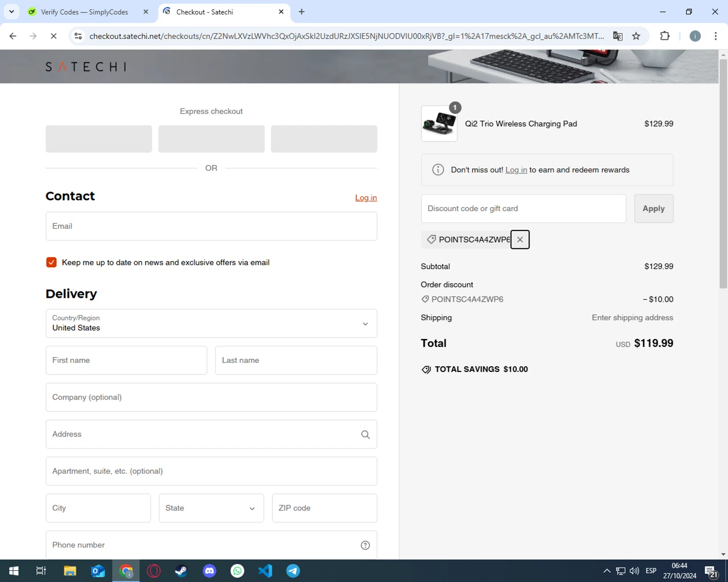Click the Qi2 Trio Charging Pad thumbnail
Screen dimensions: 728x582
click(x=439, y=124)
